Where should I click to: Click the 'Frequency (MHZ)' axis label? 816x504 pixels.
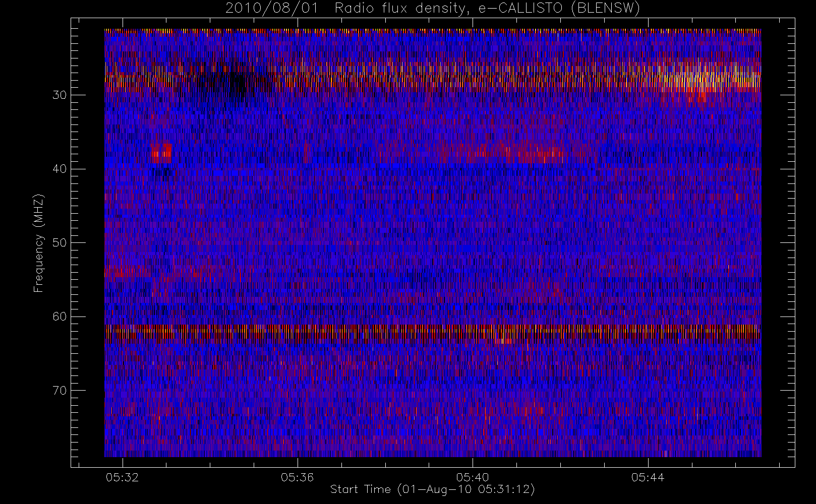(x=39, y=243)
